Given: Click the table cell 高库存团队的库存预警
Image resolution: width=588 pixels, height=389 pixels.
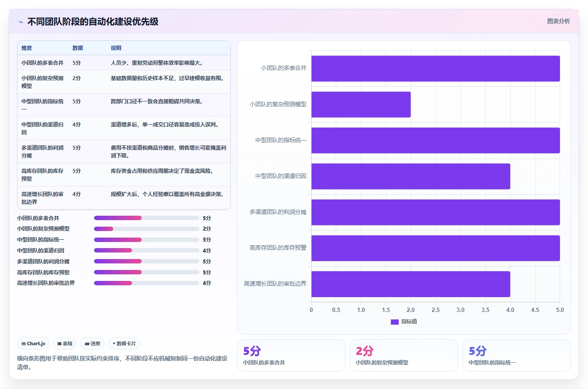Looking at the screenshot, I should [x=42, y=175].
